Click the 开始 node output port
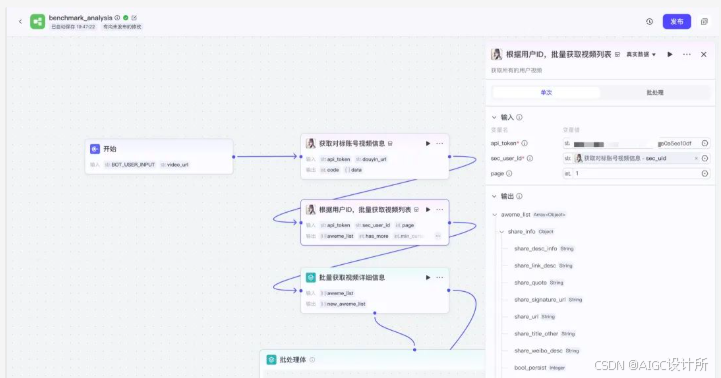Screen dimensions: 721x378 [234, 157]
